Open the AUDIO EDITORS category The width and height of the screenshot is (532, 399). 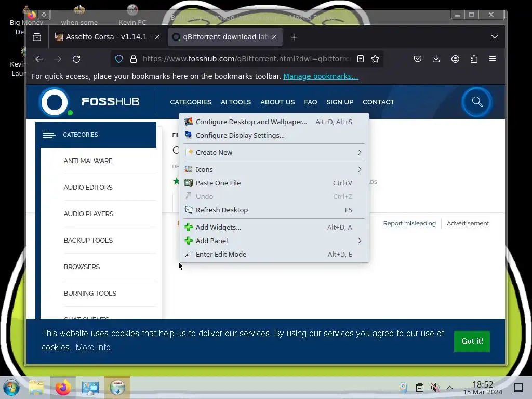(x=88, y=187)
